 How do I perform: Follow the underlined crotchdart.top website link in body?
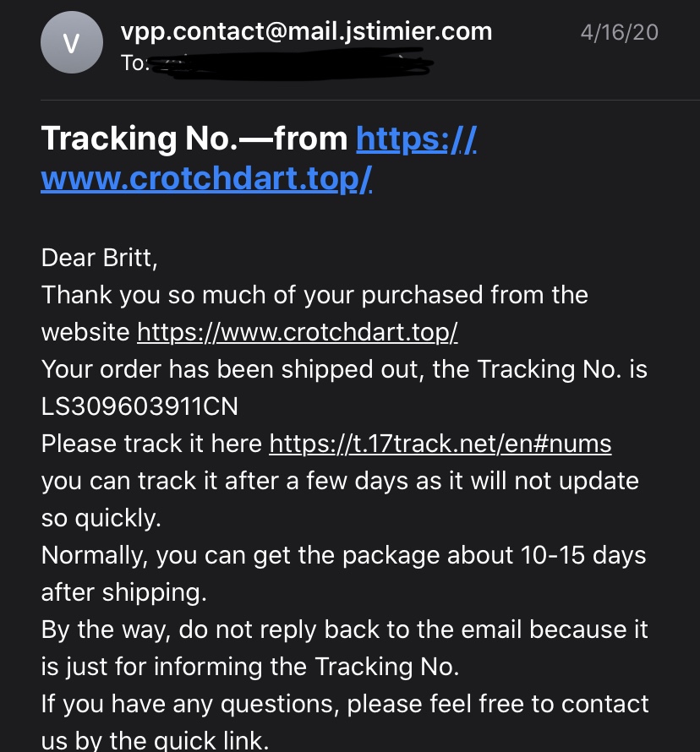pos(297,332)
